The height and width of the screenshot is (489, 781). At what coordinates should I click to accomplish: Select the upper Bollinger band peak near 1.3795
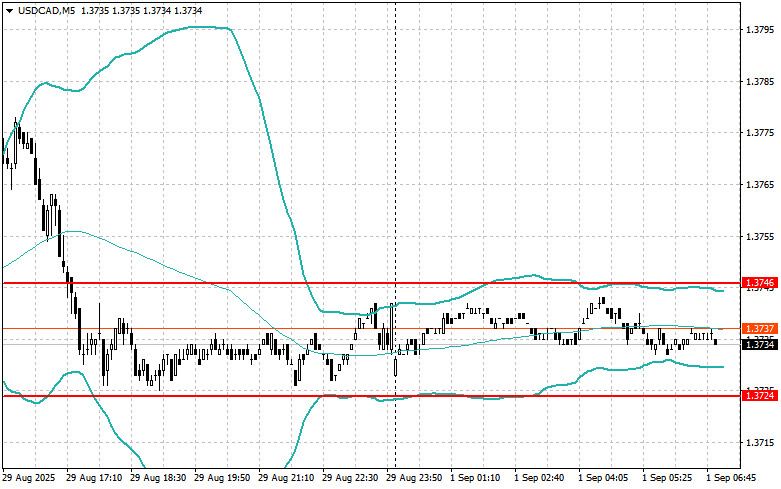coord(202,27)
